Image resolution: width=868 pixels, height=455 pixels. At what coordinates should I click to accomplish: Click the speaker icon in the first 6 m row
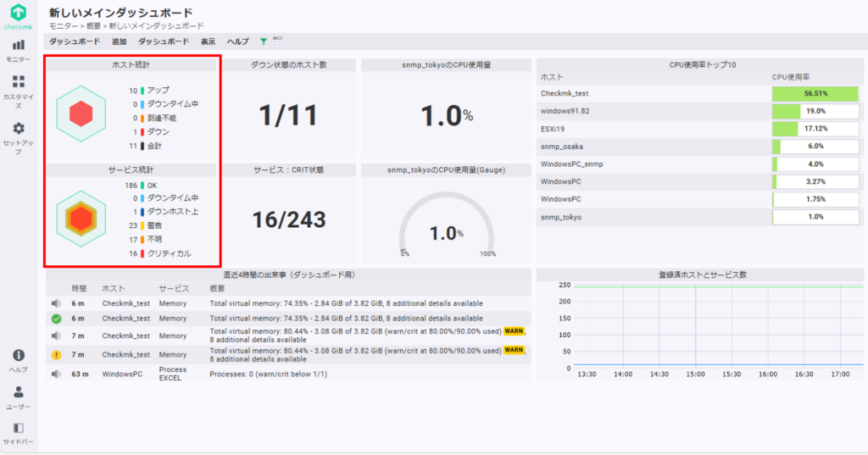point(56,303)
